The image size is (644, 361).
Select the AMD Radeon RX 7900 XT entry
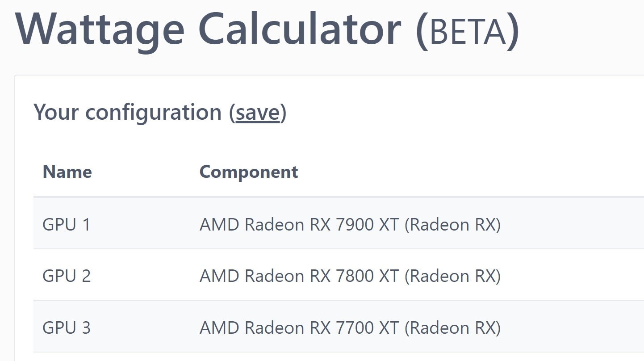click(x=351, y=224)
